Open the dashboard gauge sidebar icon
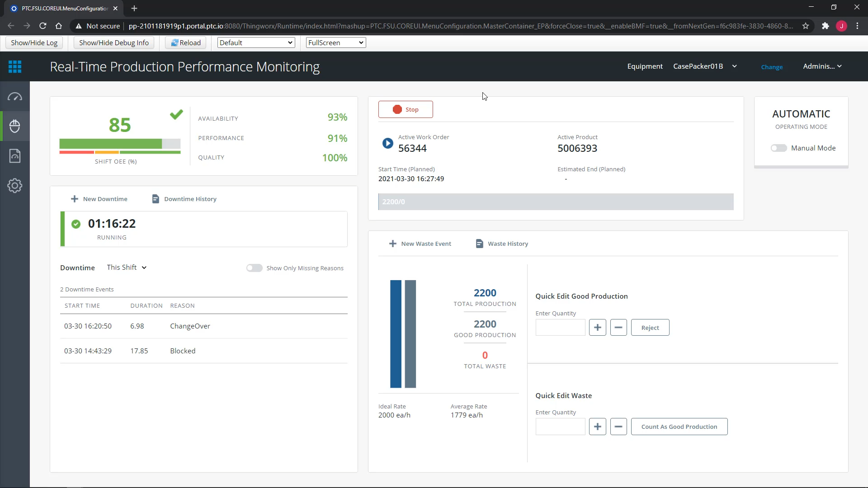This screenshot has height=488, width=868. 15,97
